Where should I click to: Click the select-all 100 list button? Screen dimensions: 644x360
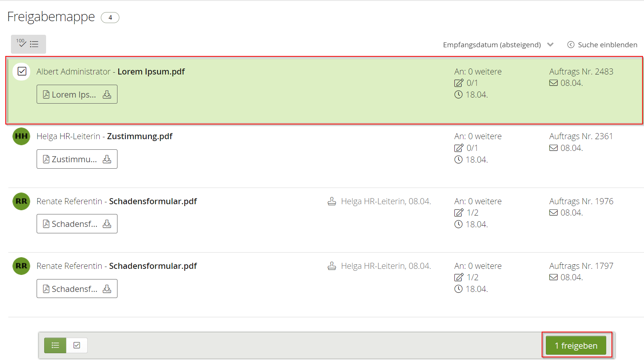point(28,44)
